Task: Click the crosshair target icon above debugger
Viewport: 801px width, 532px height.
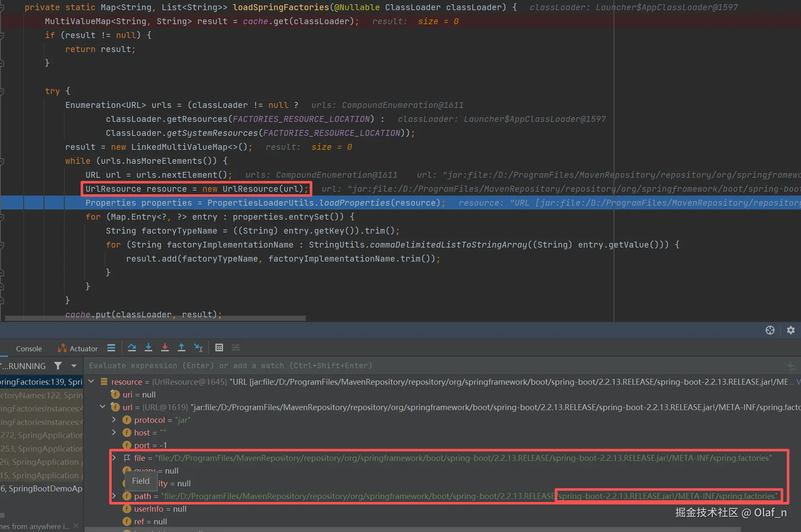Action: click(x=770, y=330)
